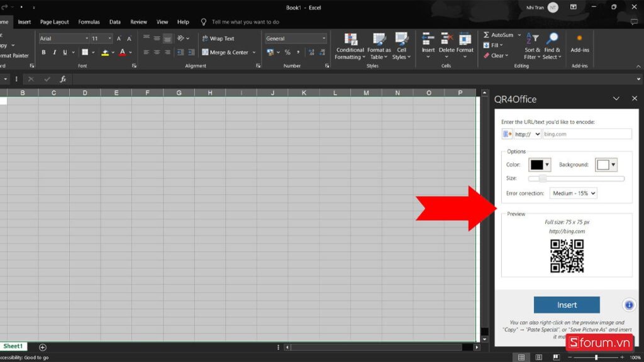Toggle center horizontal alignment
This screenshot has width=644, height=362.
pyautogui.click(x=157, y=53)
